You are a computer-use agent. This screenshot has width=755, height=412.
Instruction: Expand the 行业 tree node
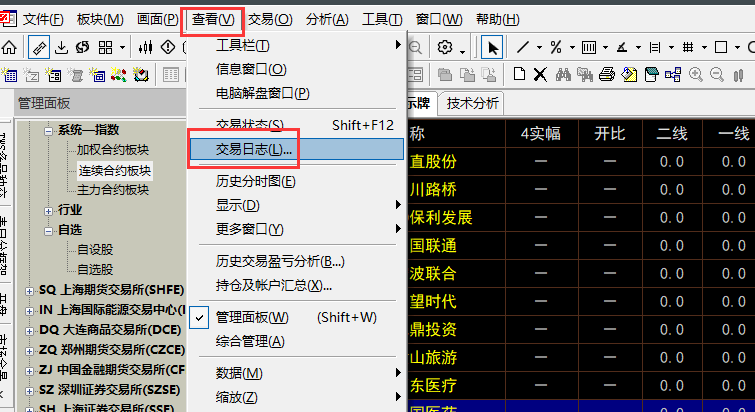48,211
